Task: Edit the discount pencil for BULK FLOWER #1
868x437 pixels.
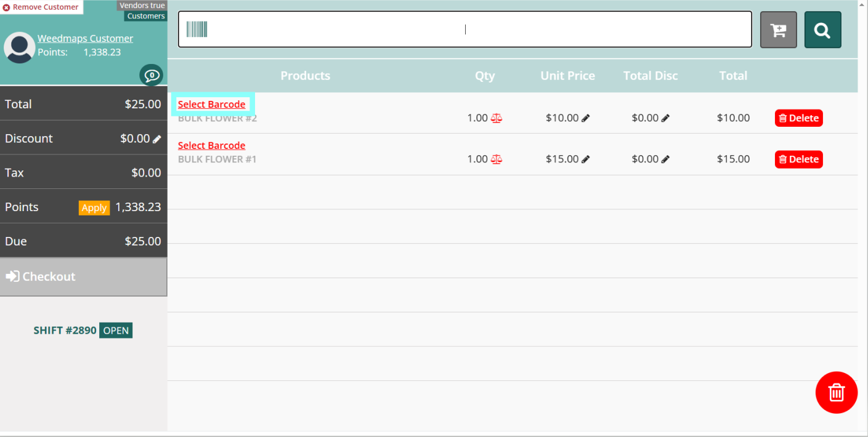Action: pyautogui.click(x=665, y=159)
